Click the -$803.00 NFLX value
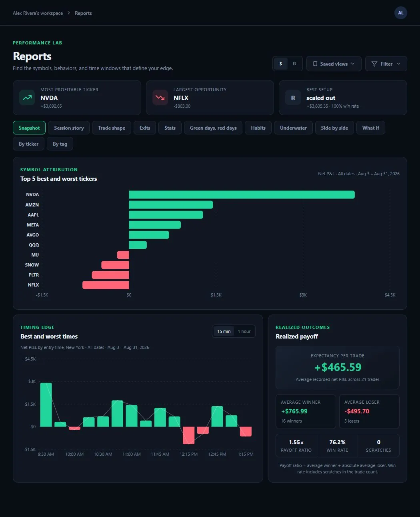420x517 pixels. point(182,106)
